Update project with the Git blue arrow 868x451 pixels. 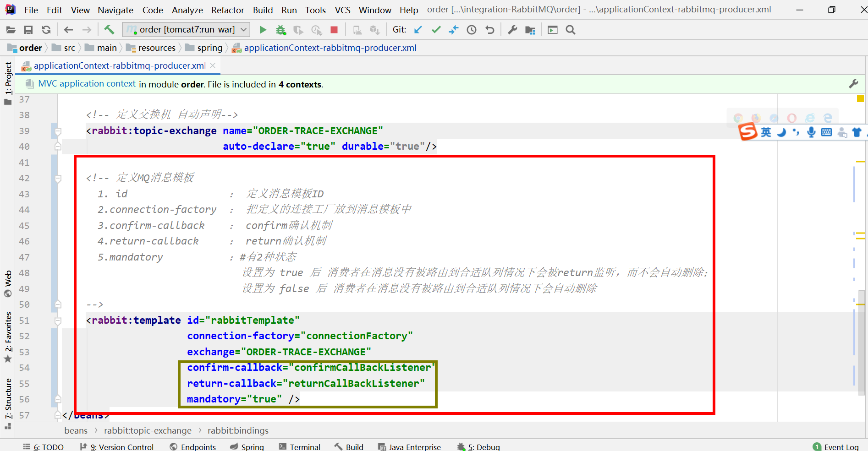click(x=418, y=30)
